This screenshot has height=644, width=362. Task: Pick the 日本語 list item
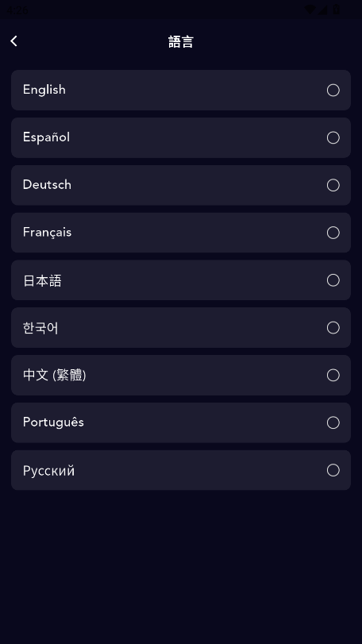[181, 280]
